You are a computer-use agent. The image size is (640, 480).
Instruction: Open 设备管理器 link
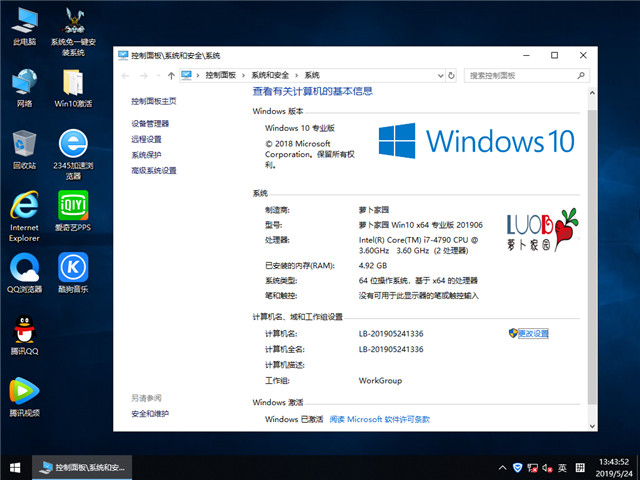pyautogui.click(x=150, y=124)
